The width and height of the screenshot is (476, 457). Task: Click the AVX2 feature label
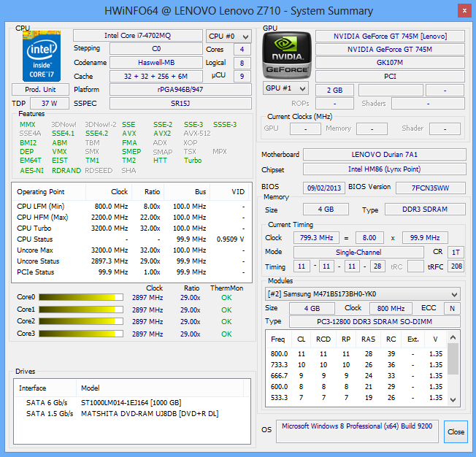[x=162, y=134]
